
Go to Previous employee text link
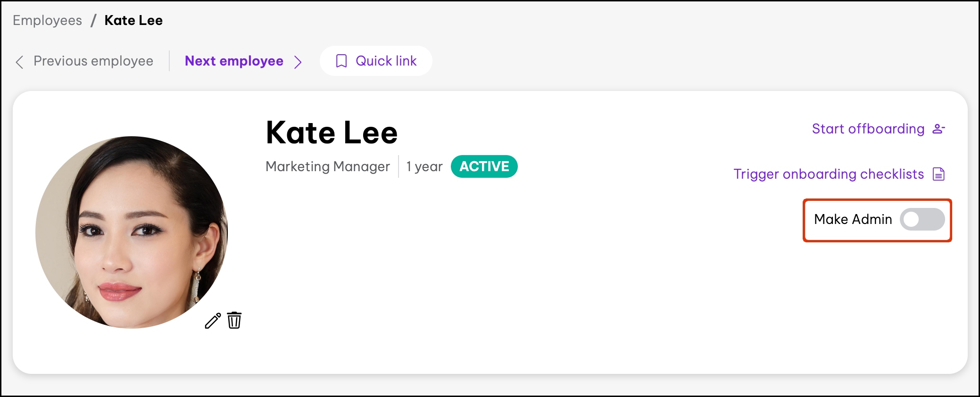93,61
